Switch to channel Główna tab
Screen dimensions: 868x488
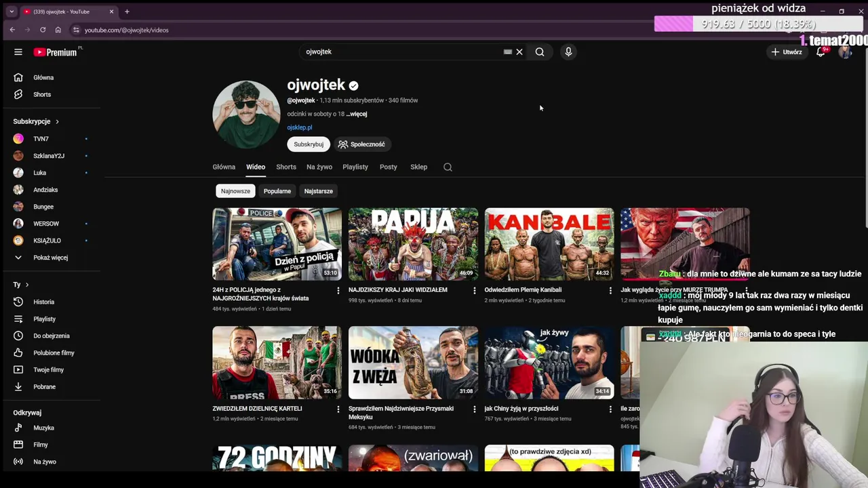tap(224, 167)
